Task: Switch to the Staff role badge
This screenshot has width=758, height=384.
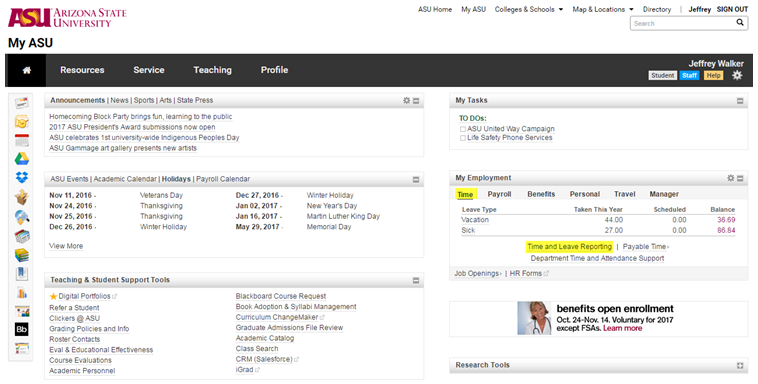Action: [x=689, y=75]
